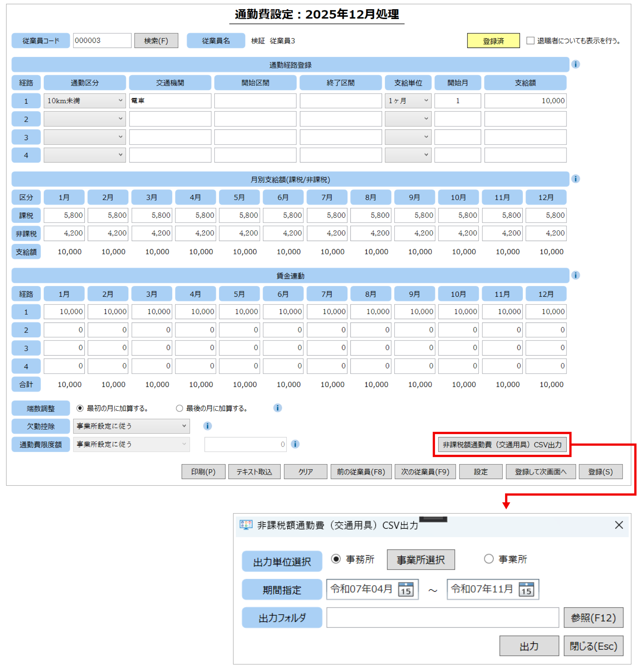Click 次の従業員(F9) button
643x672 pixels.
tap(425, 472)
